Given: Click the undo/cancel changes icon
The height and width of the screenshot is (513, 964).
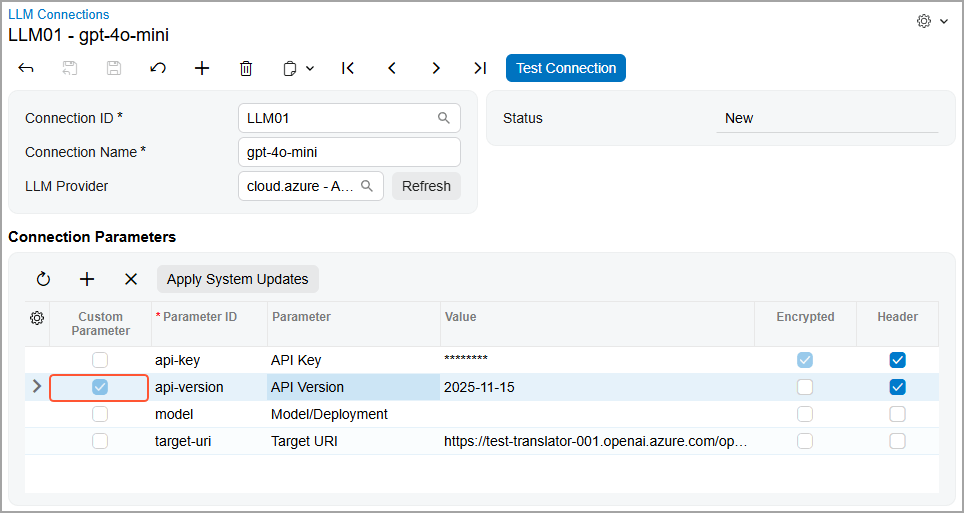Looking at the screenshot, I should pyautogui.click(x=158, y=68).
